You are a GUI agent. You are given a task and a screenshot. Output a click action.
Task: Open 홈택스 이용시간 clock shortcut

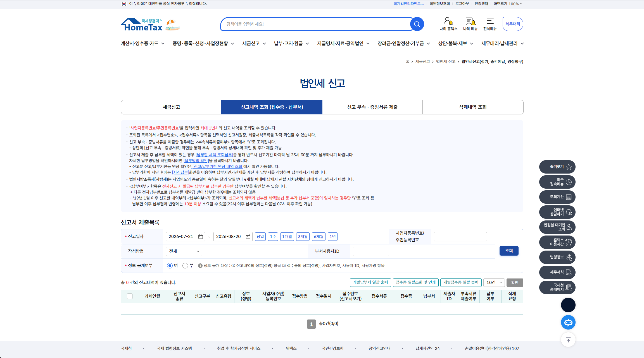[557, 242]
